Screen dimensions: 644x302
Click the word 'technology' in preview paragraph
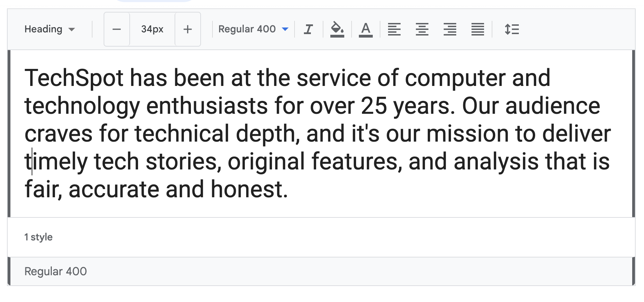click(82, 106)
